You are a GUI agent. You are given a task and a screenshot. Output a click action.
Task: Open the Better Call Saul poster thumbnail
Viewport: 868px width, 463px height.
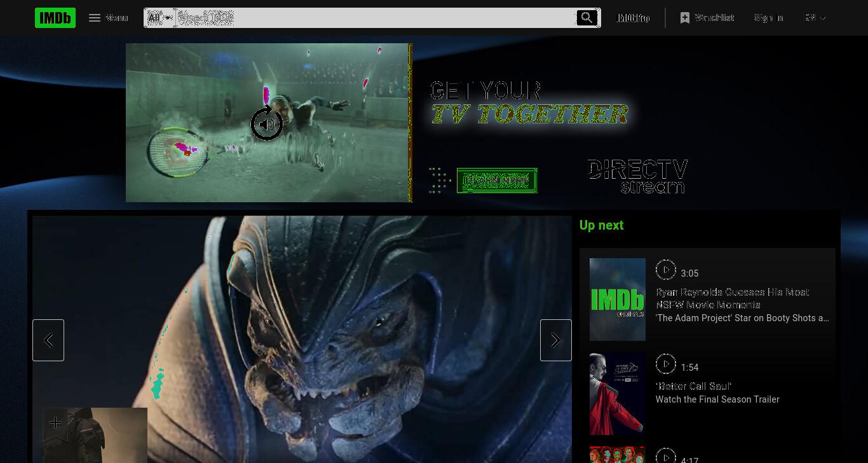618,394
